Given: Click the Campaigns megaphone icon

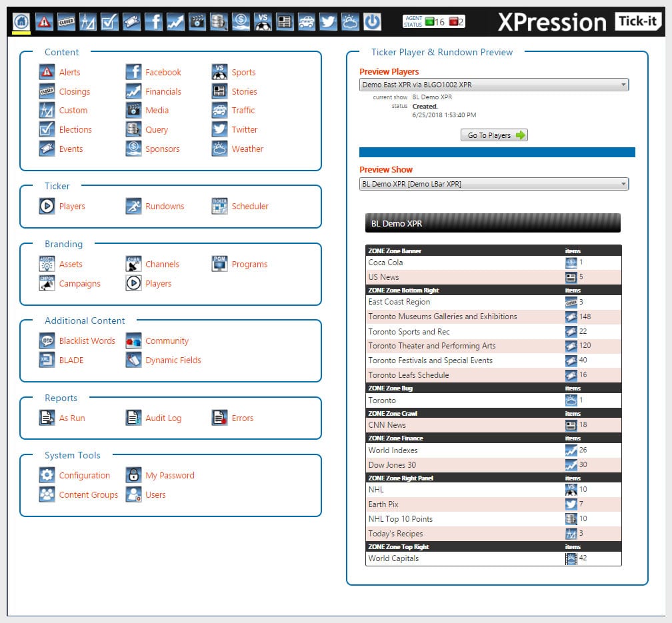Looking at the screenshot, I should pyautogui.click(x=47, y=283).
